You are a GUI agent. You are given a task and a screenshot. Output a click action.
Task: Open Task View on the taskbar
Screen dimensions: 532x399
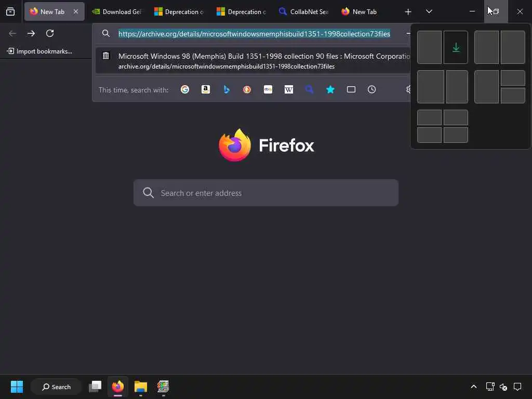pyautogui.click(x=95, y=387)
